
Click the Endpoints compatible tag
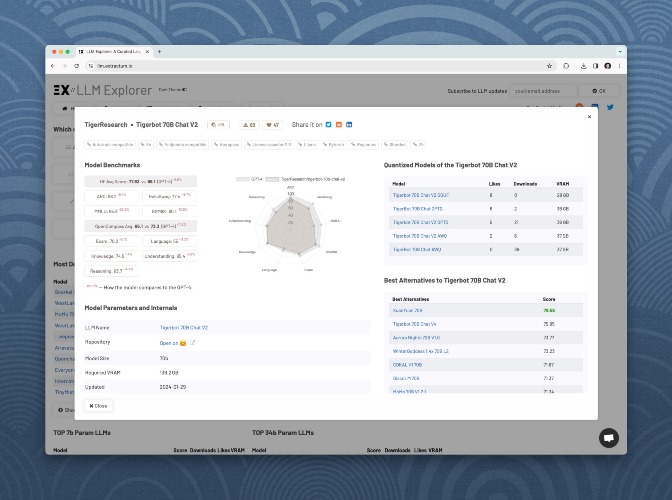point(182,144)
